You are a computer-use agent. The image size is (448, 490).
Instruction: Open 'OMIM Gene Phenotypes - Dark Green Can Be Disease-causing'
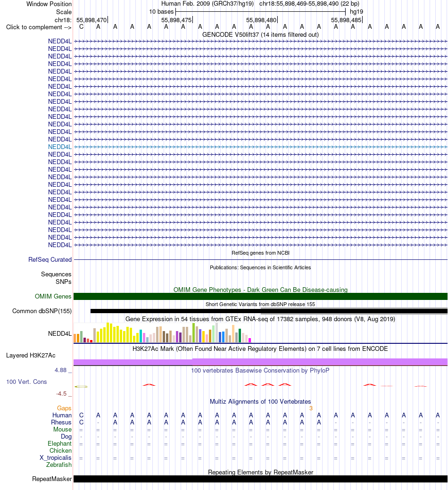pos(260,290)
